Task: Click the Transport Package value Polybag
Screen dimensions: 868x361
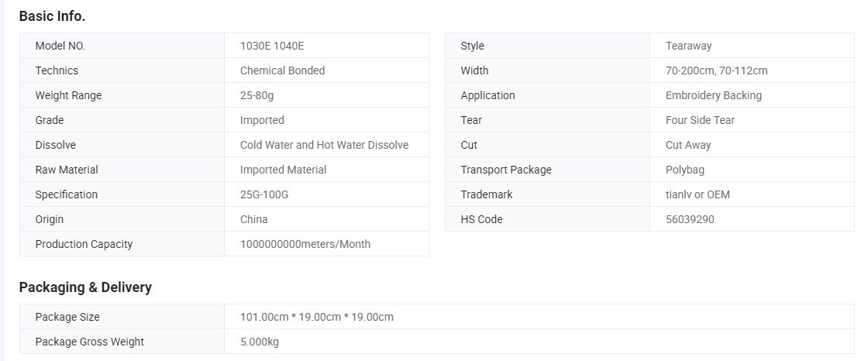Action: click(x=684, y=170)
